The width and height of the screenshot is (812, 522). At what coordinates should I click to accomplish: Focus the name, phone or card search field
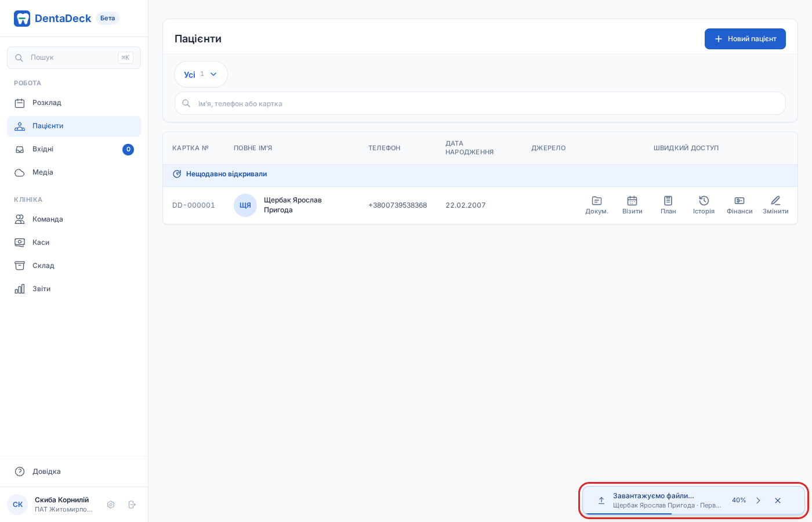coord(480,103)
